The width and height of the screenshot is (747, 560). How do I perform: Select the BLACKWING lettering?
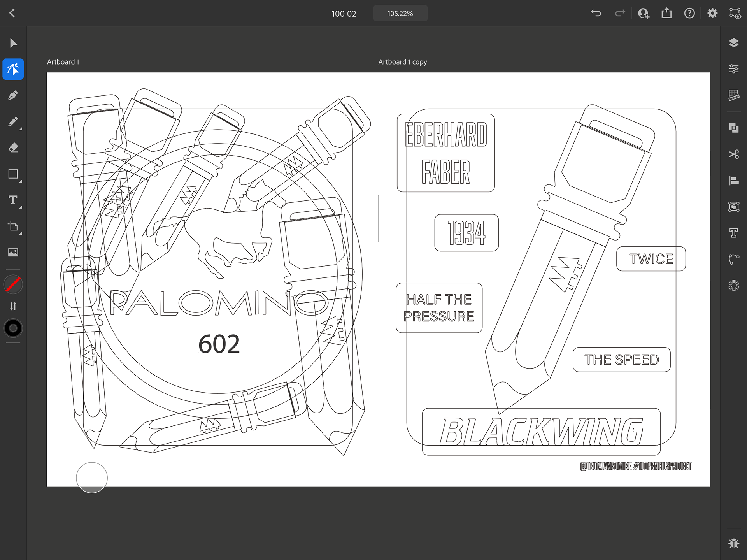541,431
